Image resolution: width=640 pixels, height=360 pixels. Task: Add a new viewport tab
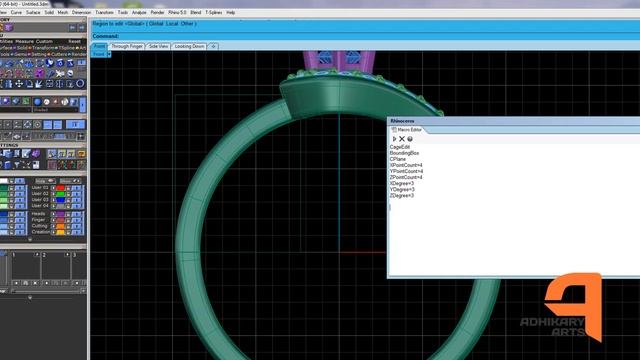click(213, 46)
